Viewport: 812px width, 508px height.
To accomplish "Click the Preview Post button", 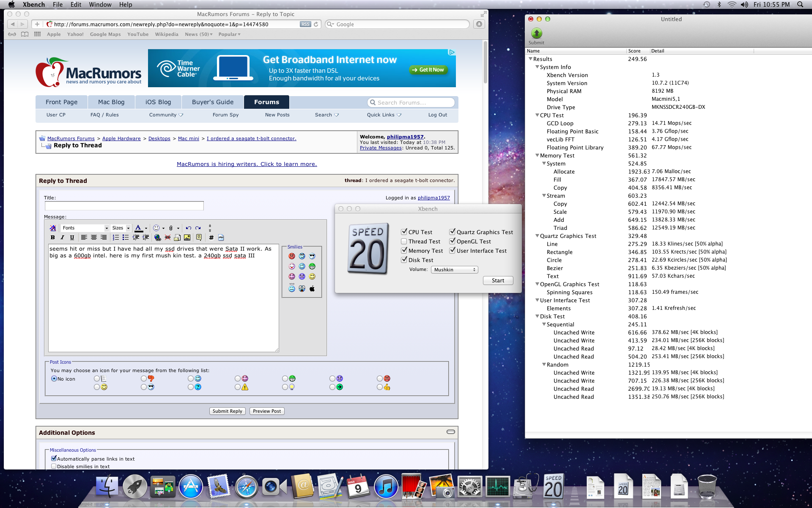I will [267, 411].
